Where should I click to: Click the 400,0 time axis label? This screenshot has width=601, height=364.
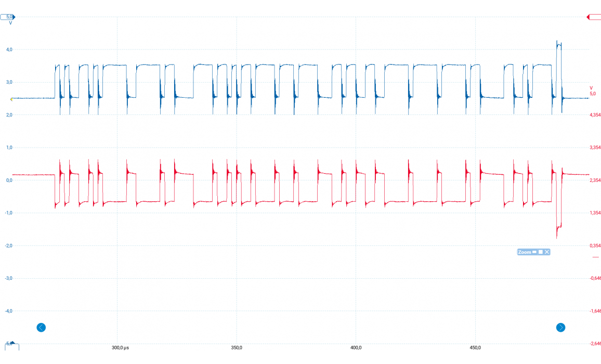click(x=356, y=347)
